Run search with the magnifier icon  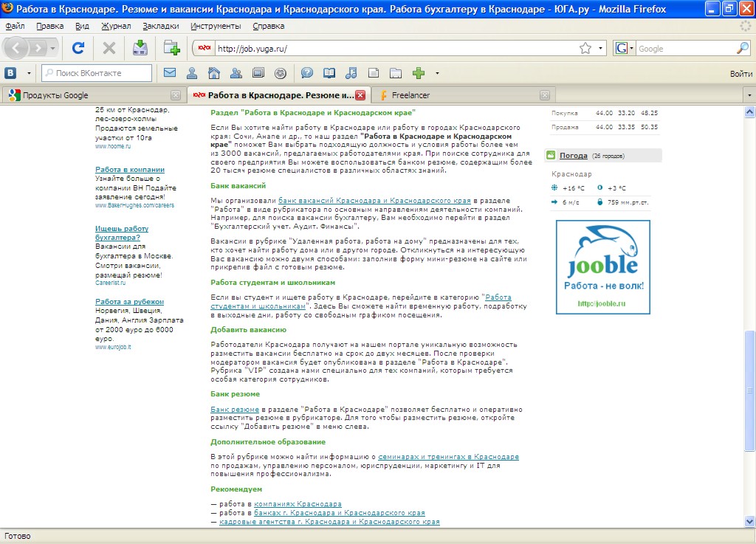(743, 48)
